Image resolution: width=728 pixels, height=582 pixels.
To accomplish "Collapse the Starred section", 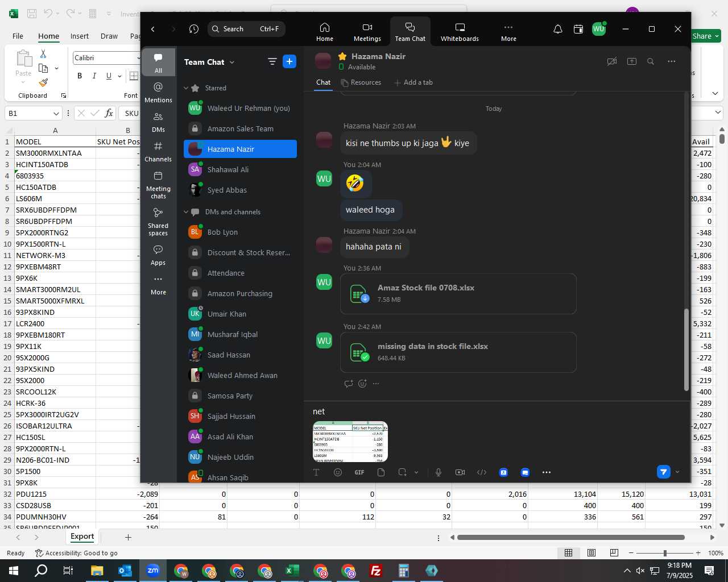I will click(186, 88).
